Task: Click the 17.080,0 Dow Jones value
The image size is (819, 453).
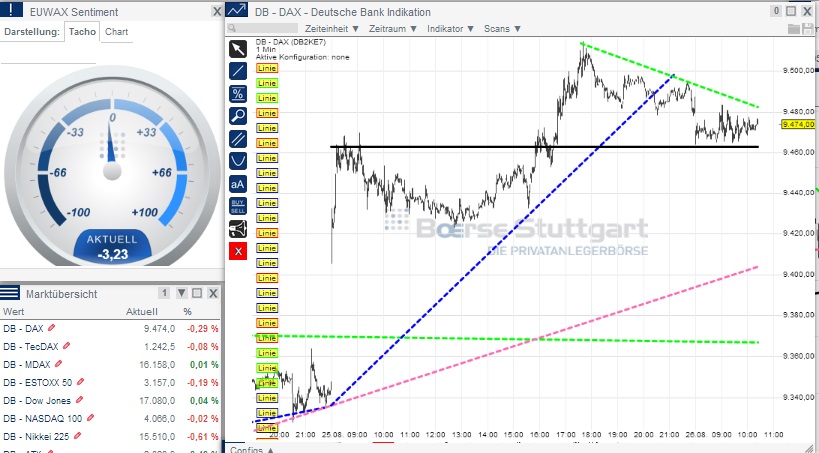Action: [157, 401]
